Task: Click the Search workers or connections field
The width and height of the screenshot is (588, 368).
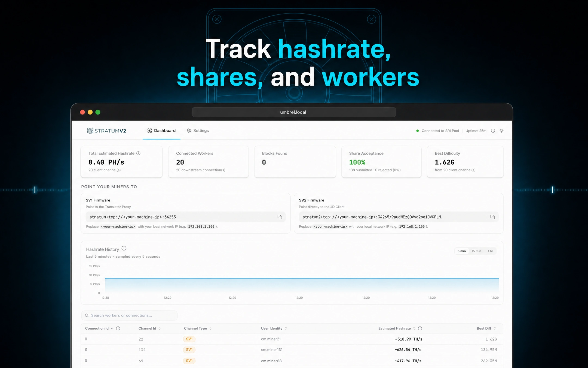Action: pyautogui.click(x=129, y=315)
